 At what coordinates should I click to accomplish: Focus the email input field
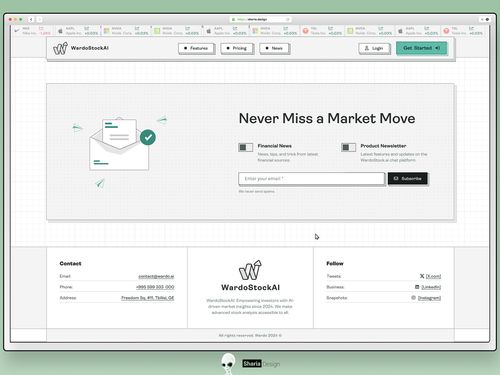click(312, 179)
